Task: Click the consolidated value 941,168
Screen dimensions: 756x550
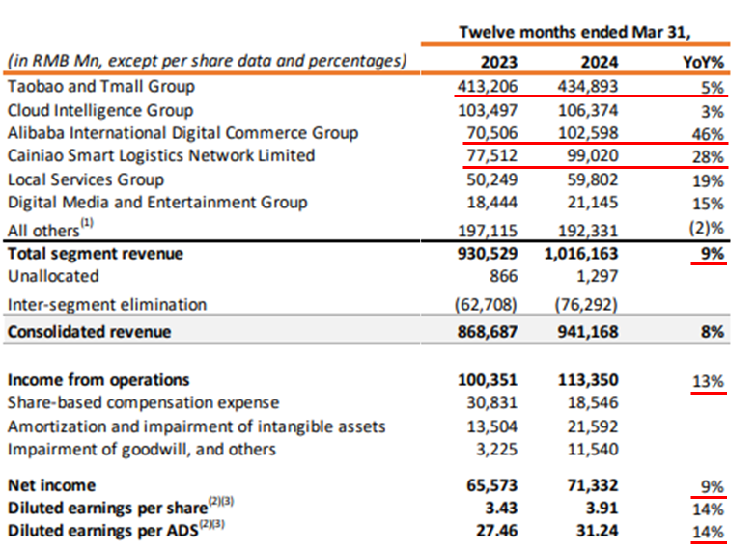Action: [x=588, y=332]
